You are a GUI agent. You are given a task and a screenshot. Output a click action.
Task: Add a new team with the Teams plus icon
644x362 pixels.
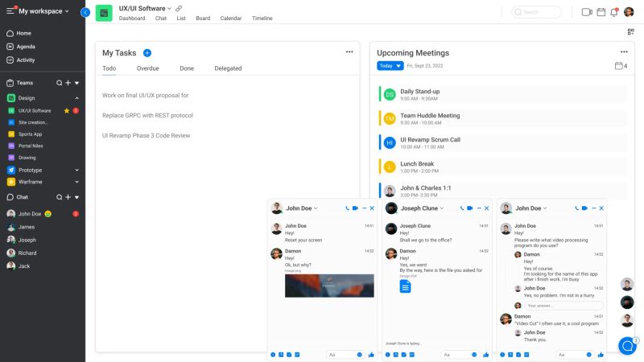click(x=68, y=83)
